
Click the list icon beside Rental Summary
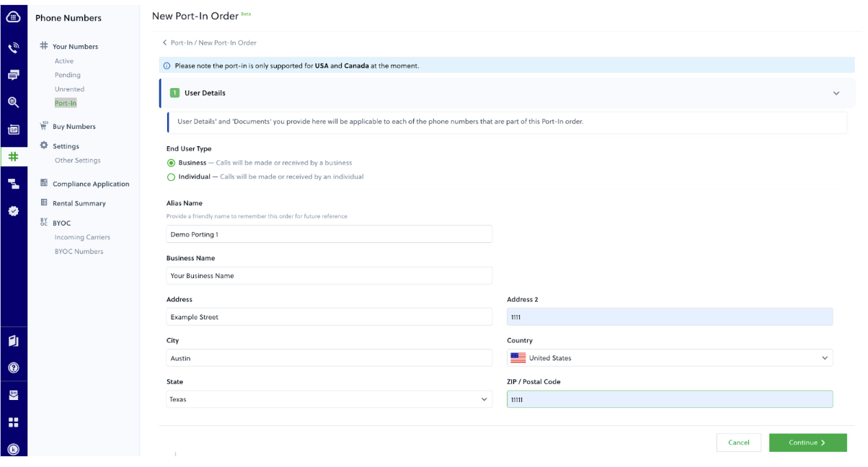click(44, 203)
